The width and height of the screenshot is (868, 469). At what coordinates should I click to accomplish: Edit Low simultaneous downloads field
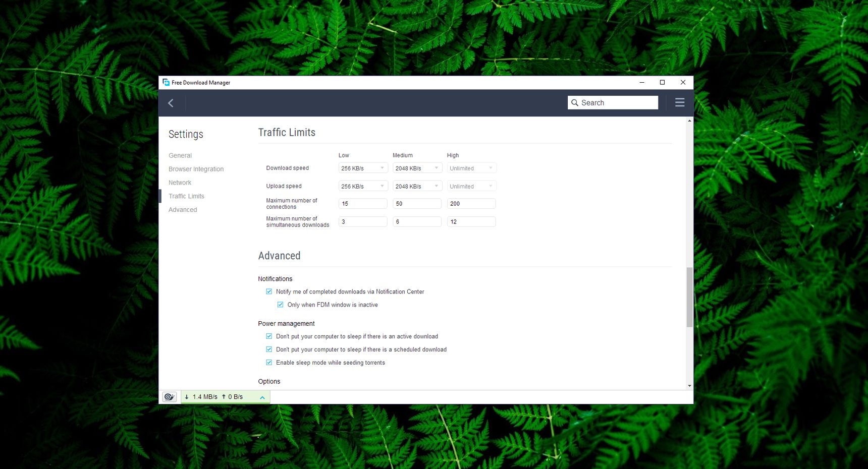coord(363,221)
